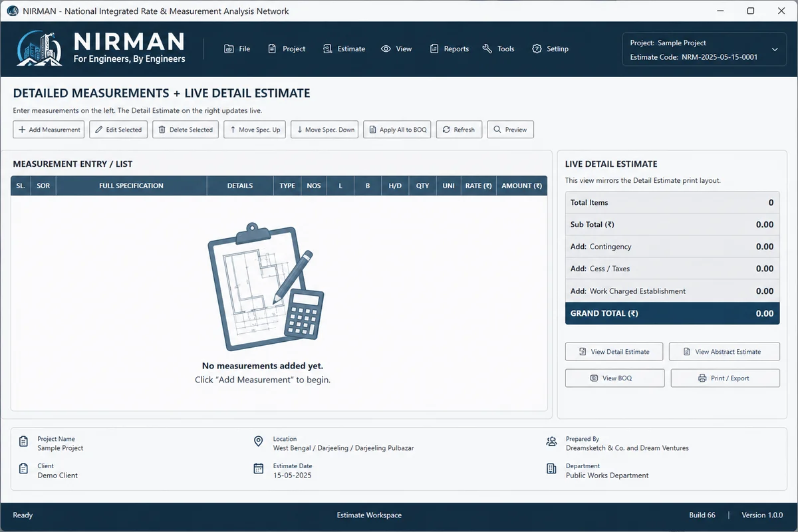
Task: Click the SOR column header
Action: (43, 186)
